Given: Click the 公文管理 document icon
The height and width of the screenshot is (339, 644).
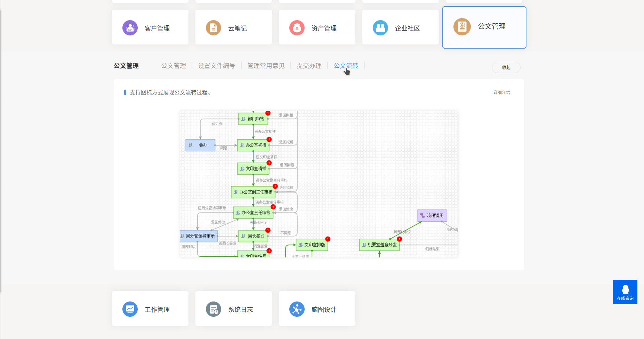Looking at the screenshot, I should coord(462,27).
